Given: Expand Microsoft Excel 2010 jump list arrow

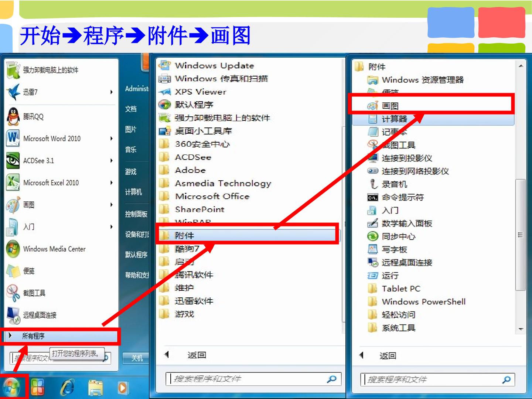Looking at the screenshot, I should tap(111, 183).
